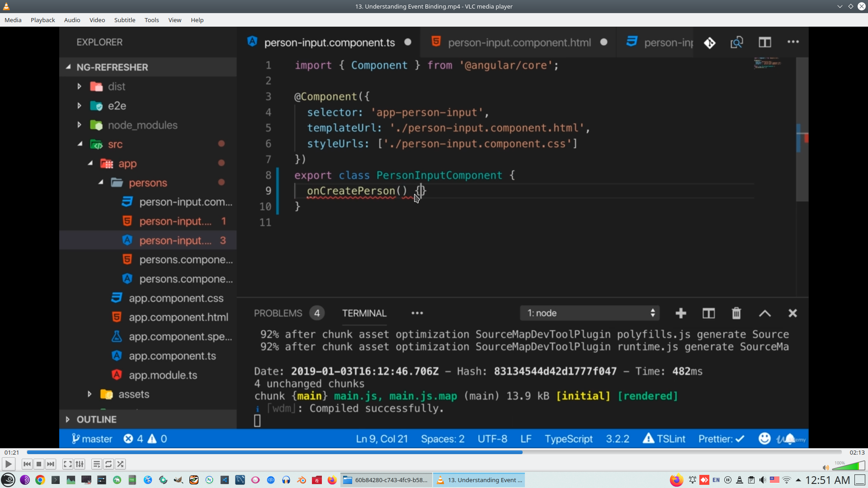Skip to next media button
The height and width of the screenshot is (488, 868).
tap(51, 464)
